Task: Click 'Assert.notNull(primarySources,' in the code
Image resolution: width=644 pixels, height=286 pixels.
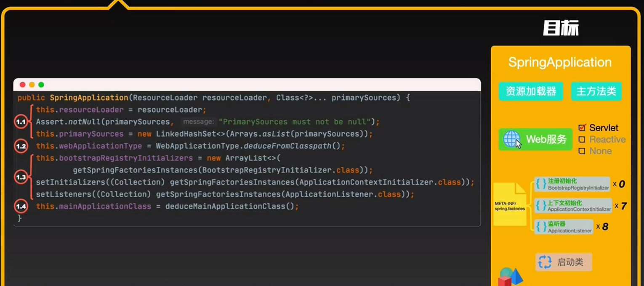Action: [x=105, y=122]
